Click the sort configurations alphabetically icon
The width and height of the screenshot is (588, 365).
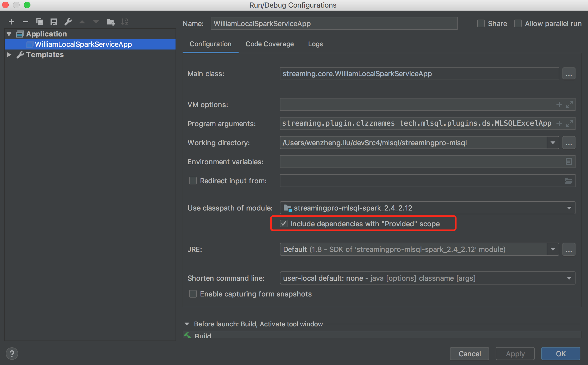tap(125, 22)
